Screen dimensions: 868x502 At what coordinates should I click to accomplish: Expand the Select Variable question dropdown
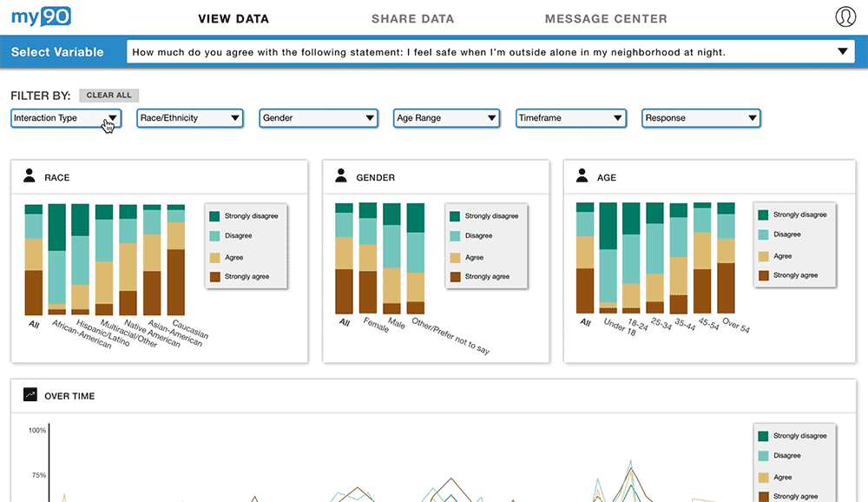tap(490, 51)
